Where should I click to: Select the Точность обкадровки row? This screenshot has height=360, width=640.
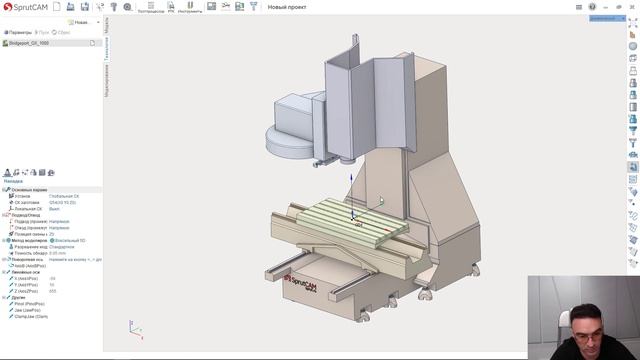[x=51, y=253]
